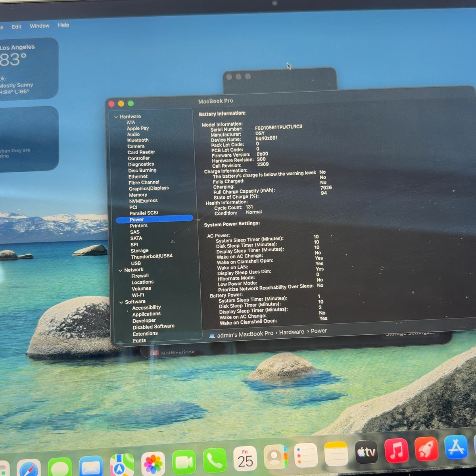The width and height of the screenshot is (476, 476).
Task: Select PCI in the sidebar
Action: point(133,207)
